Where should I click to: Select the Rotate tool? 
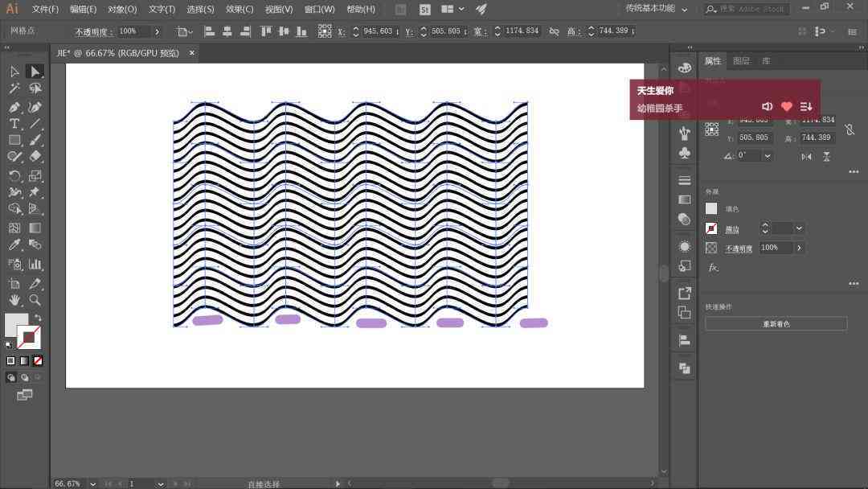click(14, 176)
